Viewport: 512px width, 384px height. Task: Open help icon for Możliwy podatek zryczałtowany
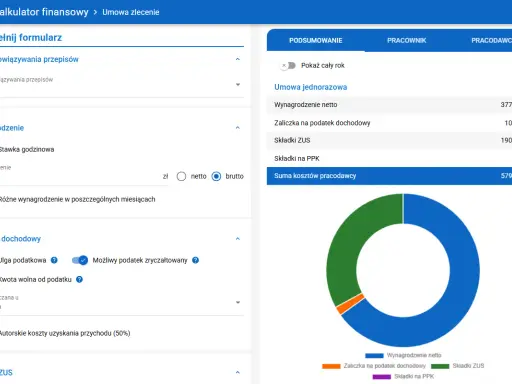196,260
